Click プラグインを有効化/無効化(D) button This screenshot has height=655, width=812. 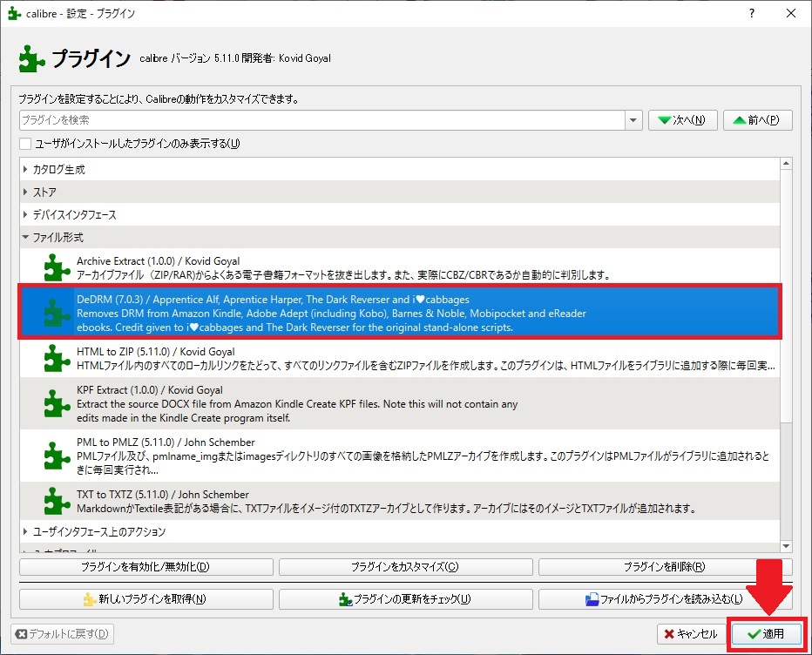(x=146, y=566)
